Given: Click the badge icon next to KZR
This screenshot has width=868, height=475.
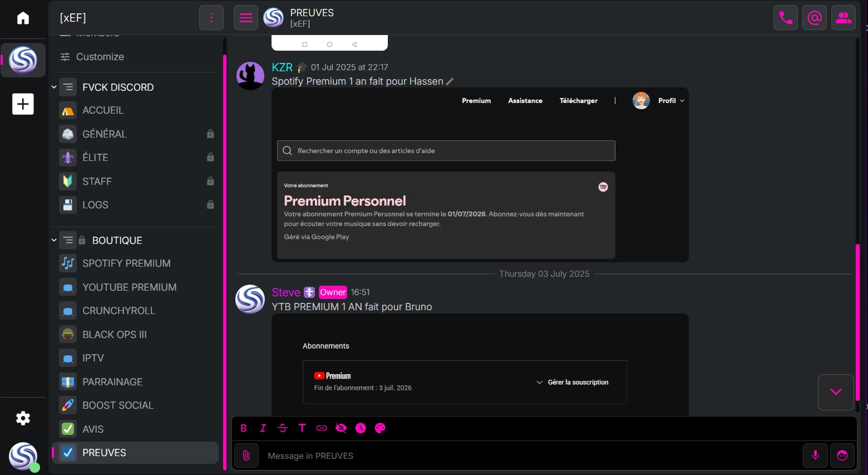Looking at the screenshot, I should 302,67.
